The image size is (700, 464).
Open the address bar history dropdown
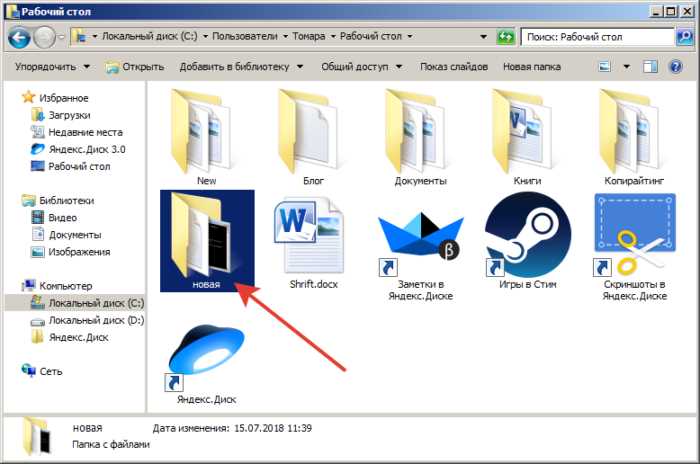tap(483, 37)
